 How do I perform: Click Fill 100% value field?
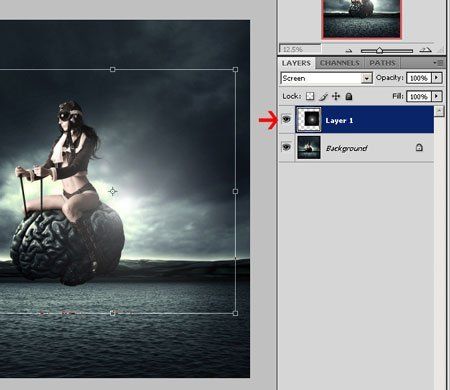click(419, 97)
